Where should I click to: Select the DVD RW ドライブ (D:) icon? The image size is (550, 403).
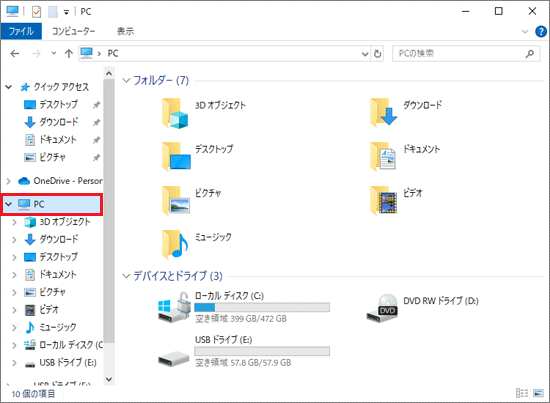(382, 308)
